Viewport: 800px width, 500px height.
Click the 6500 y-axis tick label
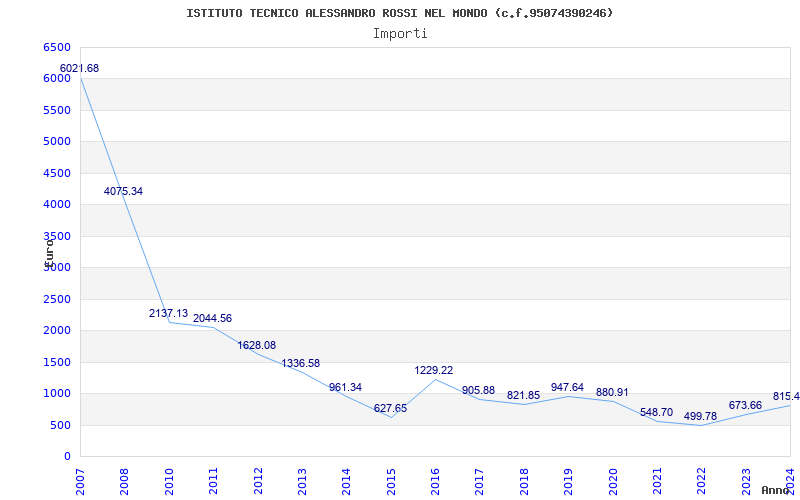tap(57, 47)
